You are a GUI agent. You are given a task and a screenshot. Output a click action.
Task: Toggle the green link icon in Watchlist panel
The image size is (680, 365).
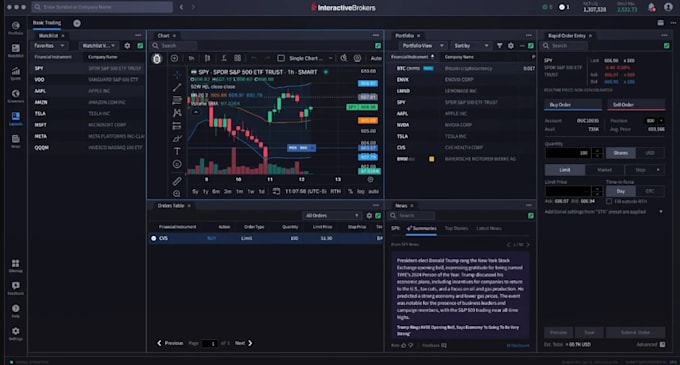click(x=140, y=46)
